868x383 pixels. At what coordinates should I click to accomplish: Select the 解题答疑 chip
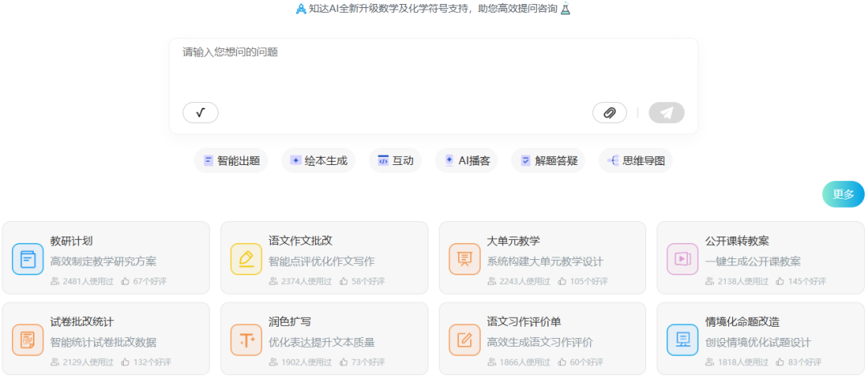click(548, 161)
